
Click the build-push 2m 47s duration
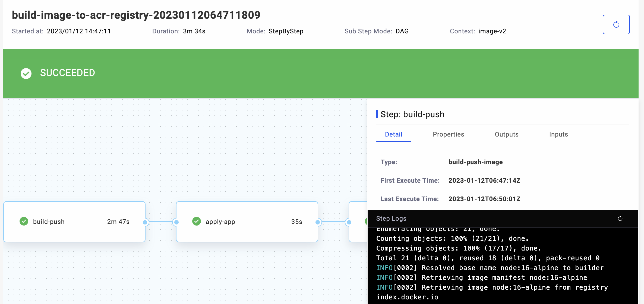click(118, 222)
